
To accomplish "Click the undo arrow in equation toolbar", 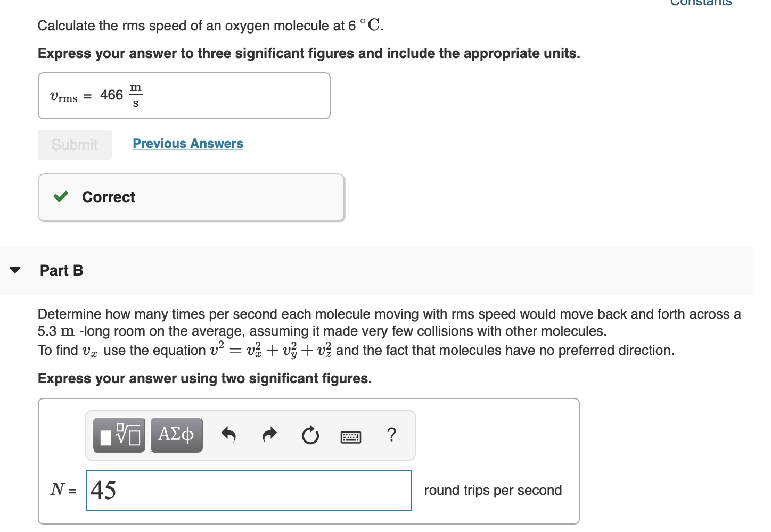I will (x=228, y=435).
